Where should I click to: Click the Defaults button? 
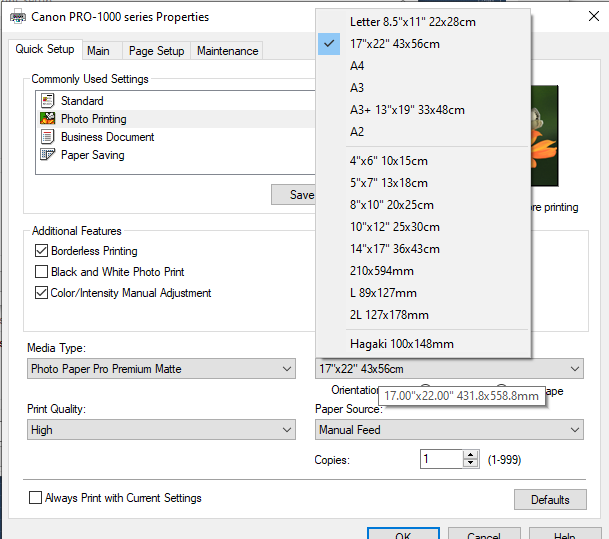pyautogui.click(x=549, y=499)
